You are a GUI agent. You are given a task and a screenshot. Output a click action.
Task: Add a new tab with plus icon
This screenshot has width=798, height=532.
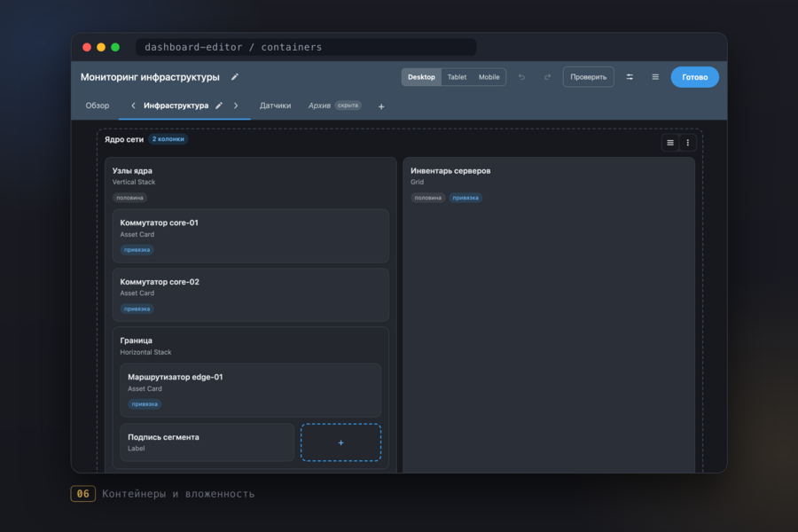click(x=381, y=106)
